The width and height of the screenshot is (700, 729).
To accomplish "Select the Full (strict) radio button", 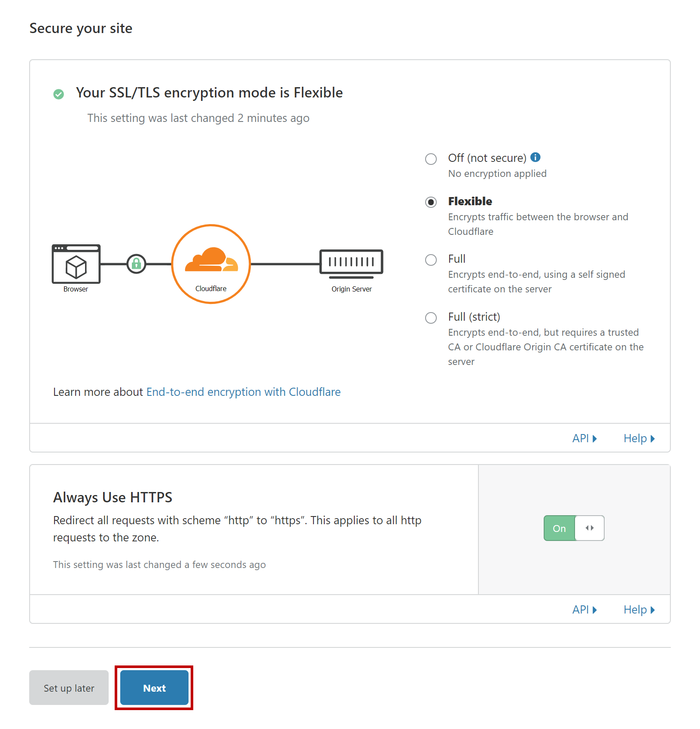I will coord(431,318).
